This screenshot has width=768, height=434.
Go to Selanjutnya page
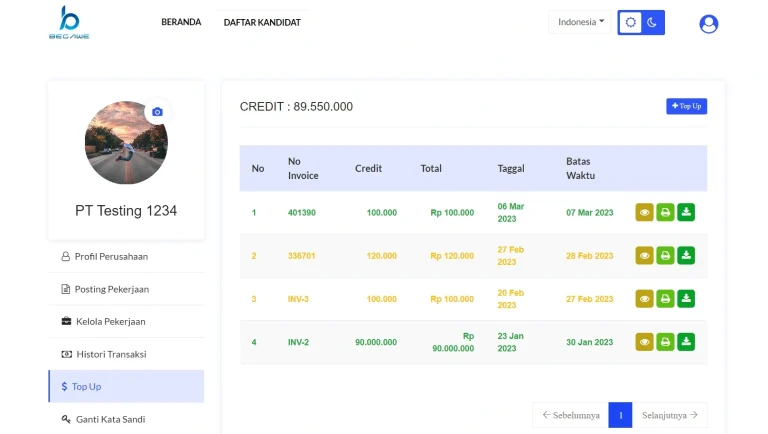point(670,415)
